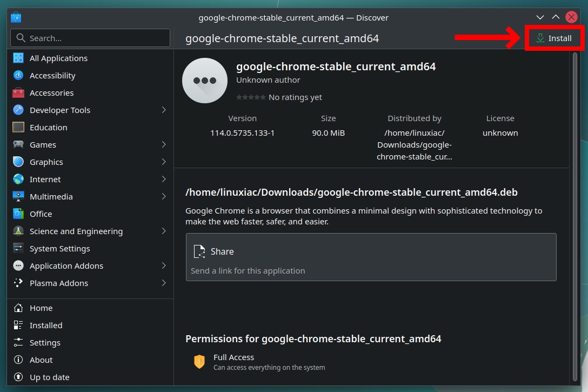Click the size value 90.0 MiB
Viewport: 588px width, 392px height.
(328, 133)
